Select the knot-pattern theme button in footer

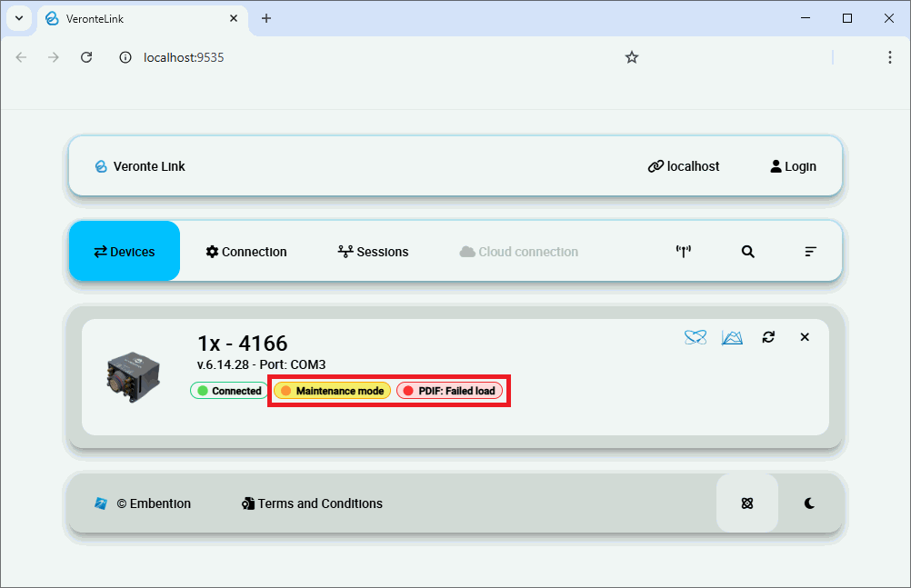pos(747,503)
